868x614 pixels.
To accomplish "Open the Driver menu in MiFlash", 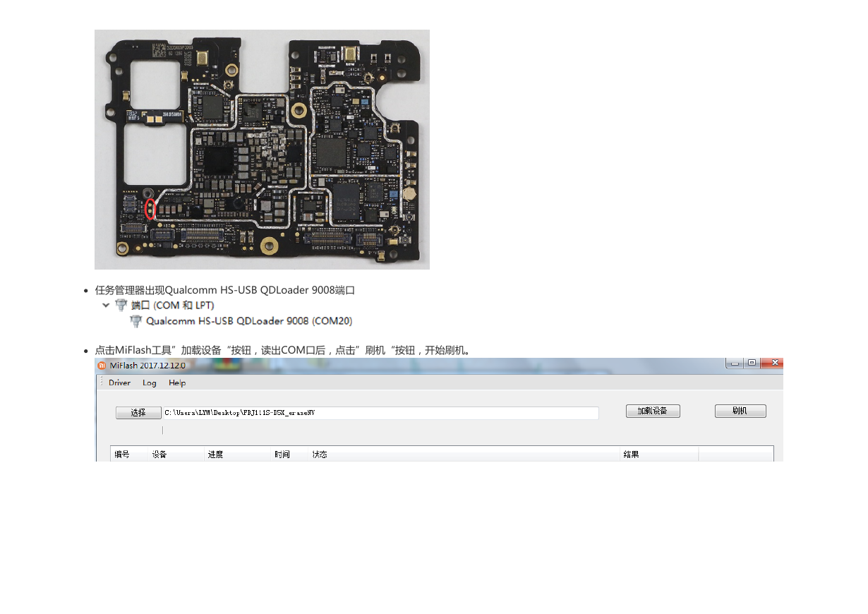I will coord(119,383).
